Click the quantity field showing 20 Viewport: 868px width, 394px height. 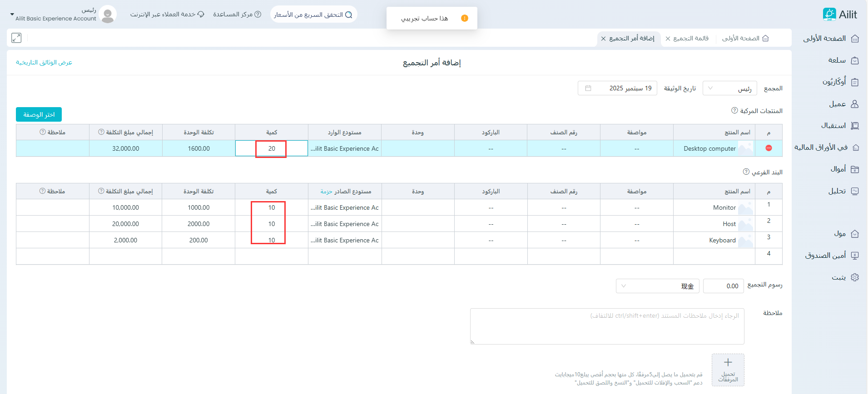tap(272, 148)
